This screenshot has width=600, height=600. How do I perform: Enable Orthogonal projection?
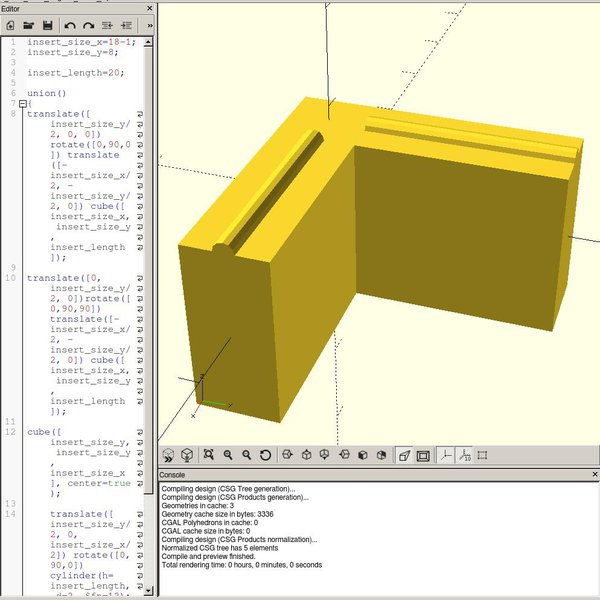pos(423,455)
